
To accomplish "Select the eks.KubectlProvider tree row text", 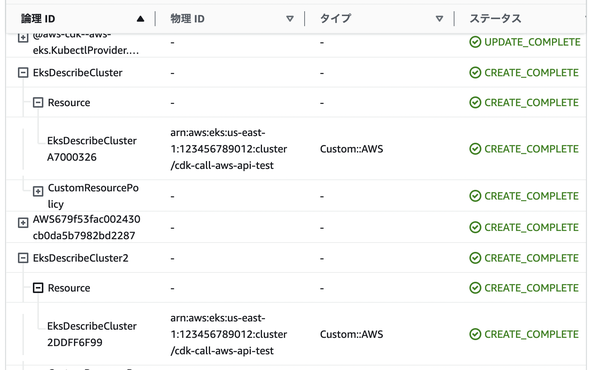I will [86, 45].
